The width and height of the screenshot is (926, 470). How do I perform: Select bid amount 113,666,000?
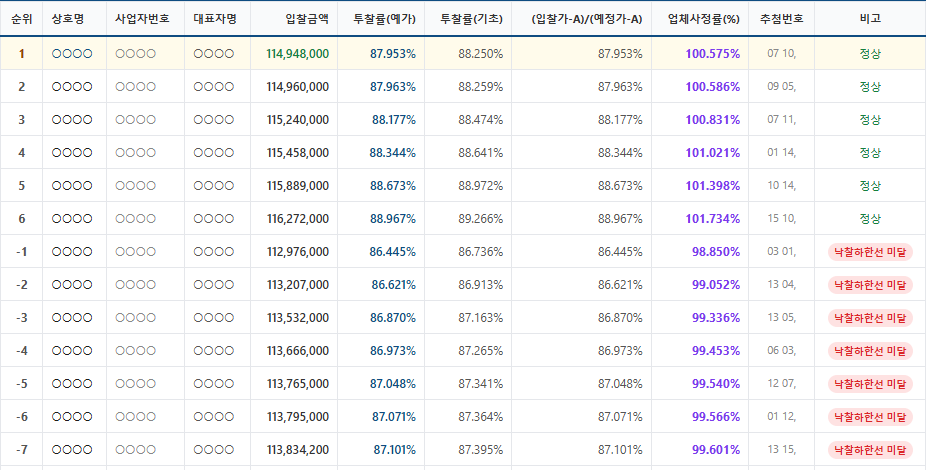point(298,351)
